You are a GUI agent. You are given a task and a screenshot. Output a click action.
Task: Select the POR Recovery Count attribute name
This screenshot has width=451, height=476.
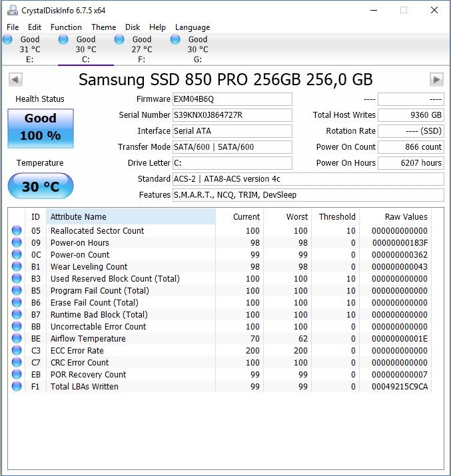coord(88,375)
